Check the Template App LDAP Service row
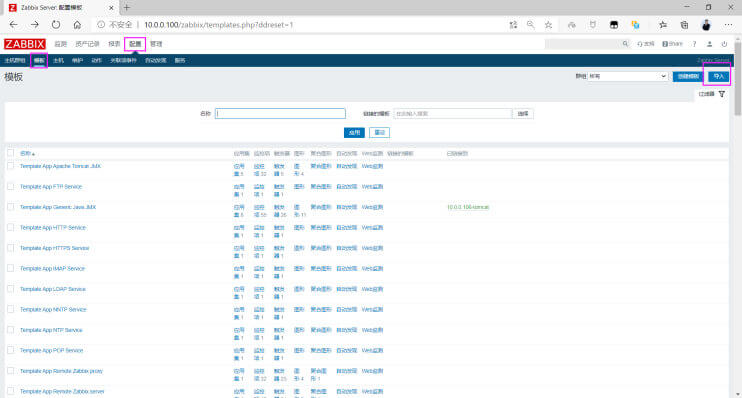This screenshot has height=398, width=742. point(10,289)
